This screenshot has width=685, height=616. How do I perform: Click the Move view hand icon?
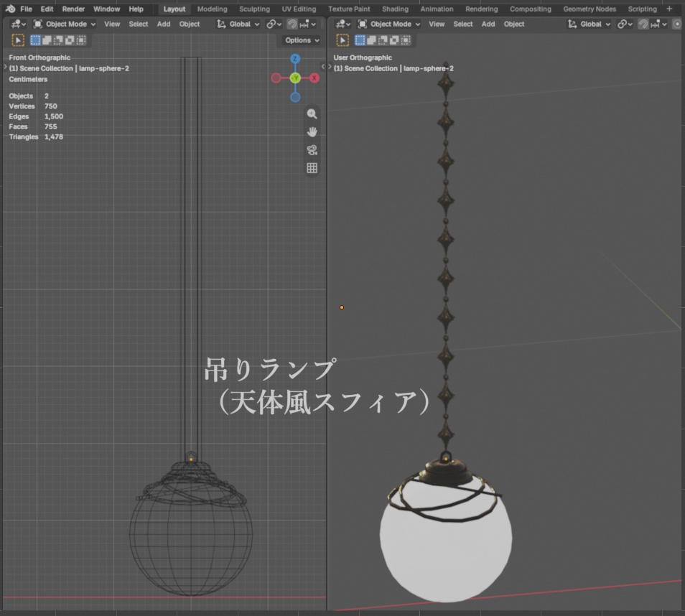312,132
